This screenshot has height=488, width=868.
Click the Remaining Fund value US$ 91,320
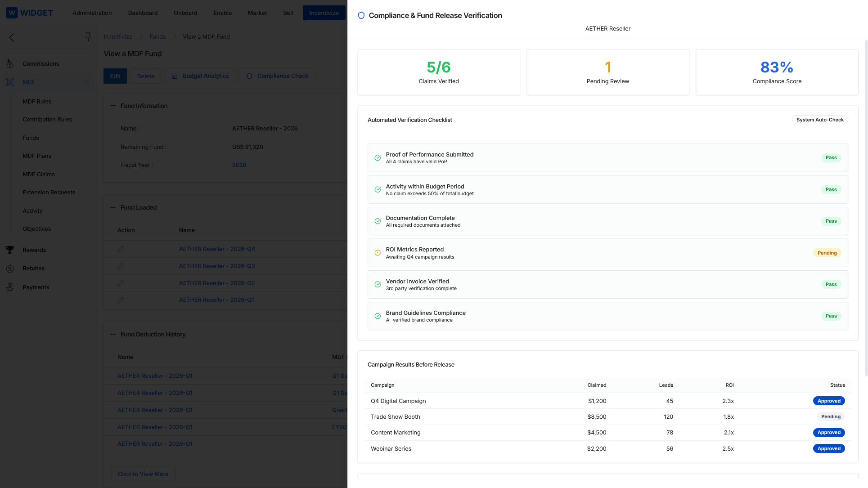[247, 147]
